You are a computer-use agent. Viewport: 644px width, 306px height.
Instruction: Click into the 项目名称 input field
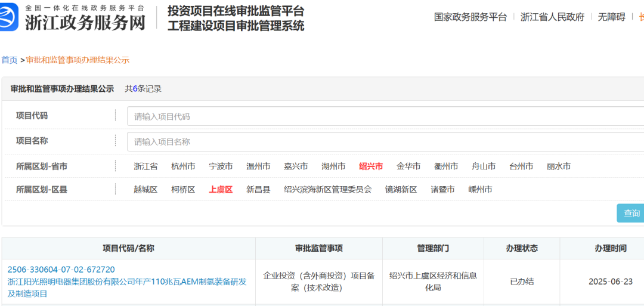385,142
